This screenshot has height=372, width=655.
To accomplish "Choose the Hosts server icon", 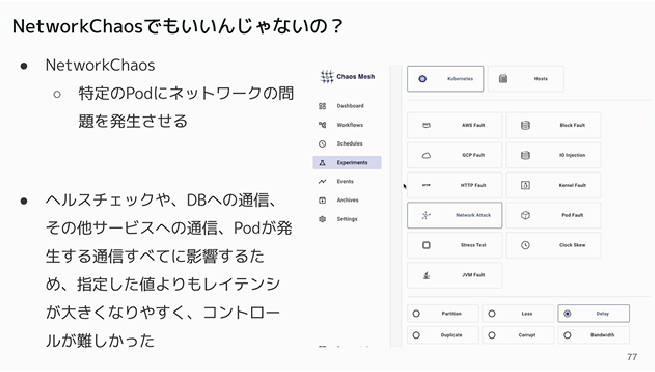I will (503, 78).
